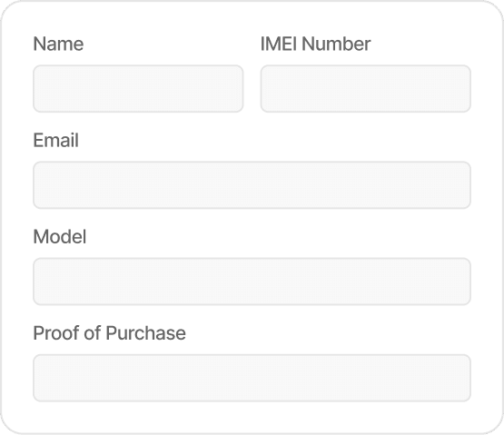Screen dimensions: 504x435
Task: Set focus on the Email text box
Action: click(252, 185)
